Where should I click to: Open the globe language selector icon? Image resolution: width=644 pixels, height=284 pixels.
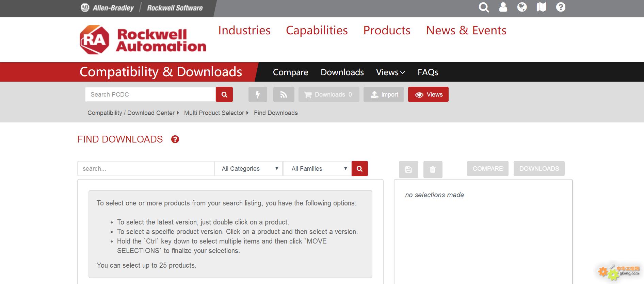[522, 7]
